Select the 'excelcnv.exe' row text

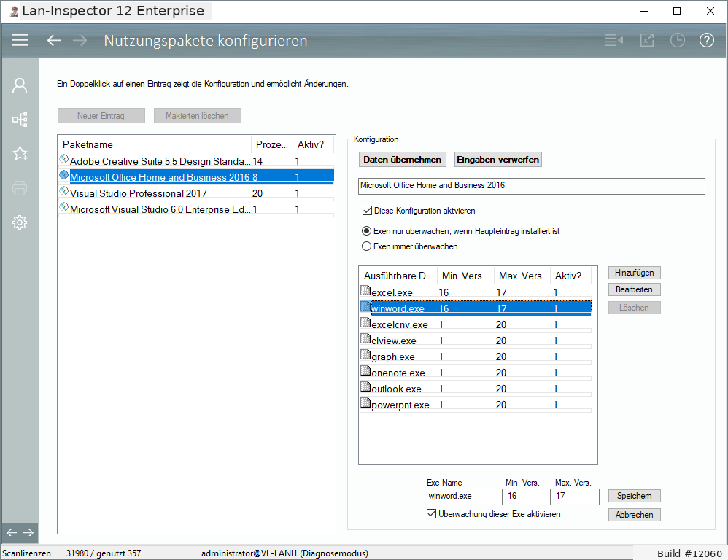coord(400,324)
